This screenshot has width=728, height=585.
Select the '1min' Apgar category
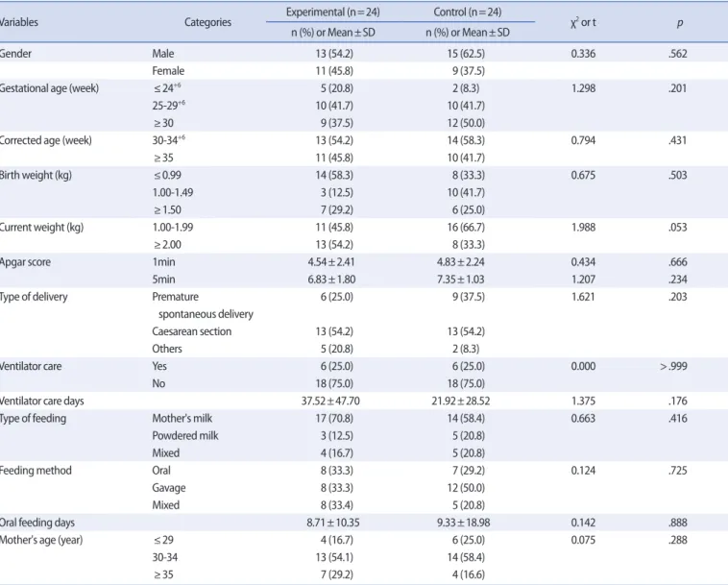[x=163, y=262]
